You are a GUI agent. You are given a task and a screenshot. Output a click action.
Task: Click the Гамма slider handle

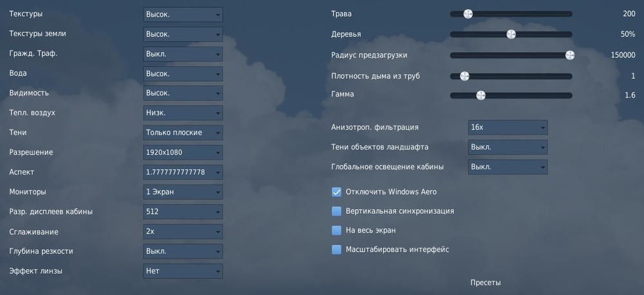[480, 95]
